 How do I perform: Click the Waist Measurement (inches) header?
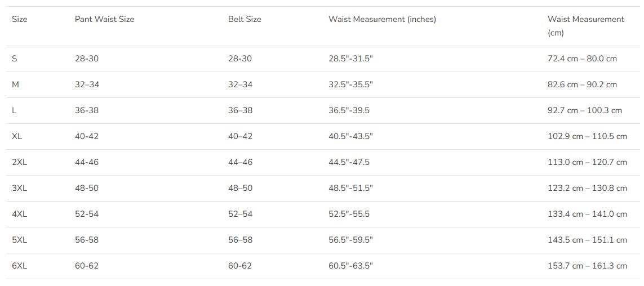pyautogui.click(x=382, y=19)
